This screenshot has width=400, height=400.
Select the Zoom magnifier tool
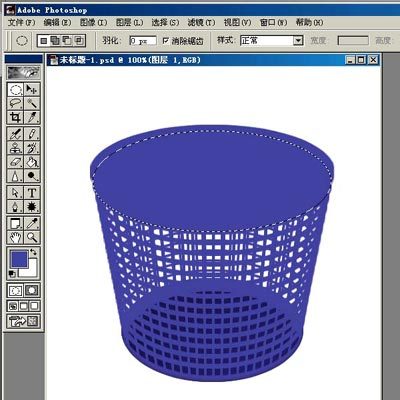tap(32, 237)
